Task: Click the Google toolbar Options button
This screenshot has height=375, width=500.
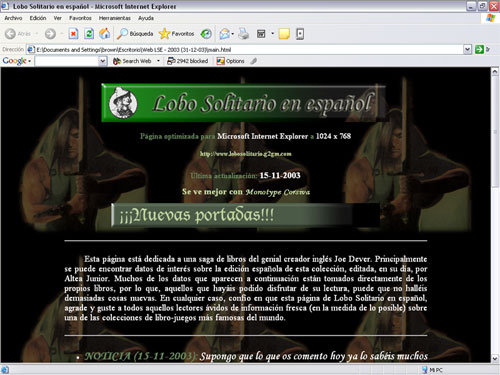Action: (x=230, y=61)
